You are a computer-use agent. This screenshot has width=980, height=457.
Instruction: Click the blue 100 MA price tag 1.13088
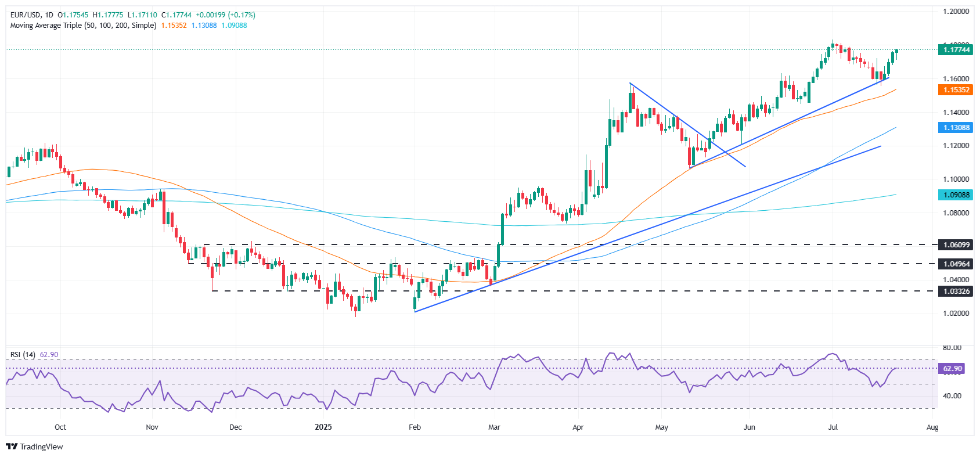point(956,128)
